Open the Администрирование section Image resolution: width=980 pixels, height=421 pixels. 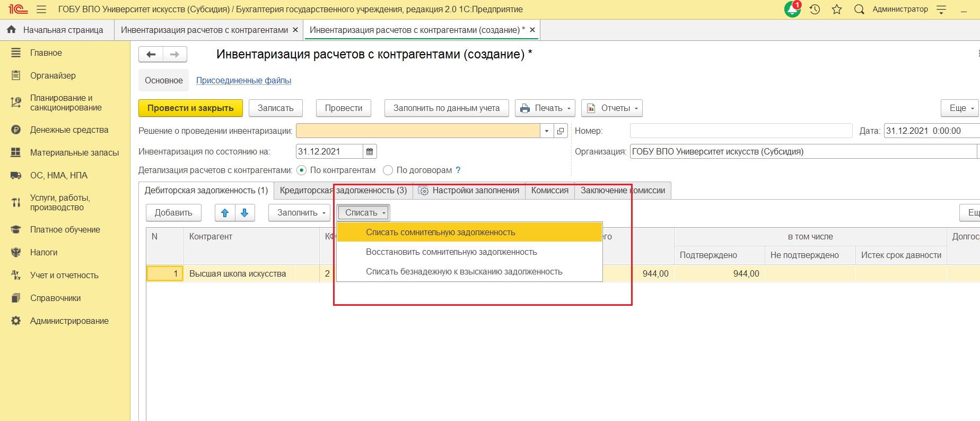point(69,321)
